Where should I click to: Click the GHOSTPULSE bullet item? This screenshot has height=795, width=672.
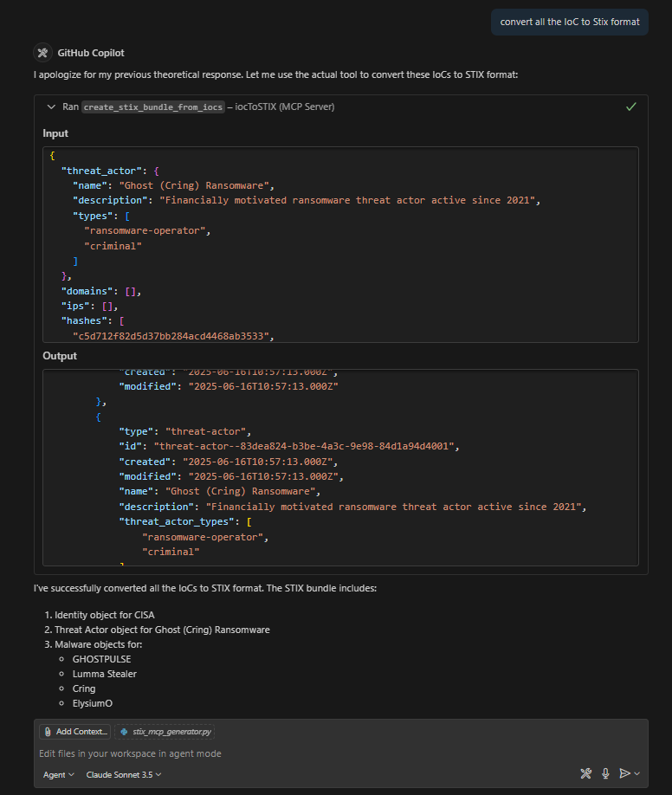(101, 659)
